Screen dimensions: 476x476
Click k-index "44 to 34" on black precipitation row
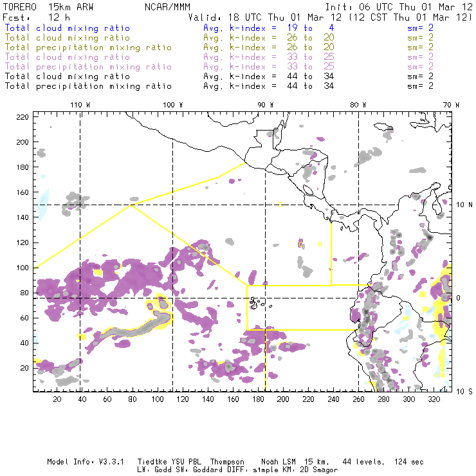coord(311,86)
